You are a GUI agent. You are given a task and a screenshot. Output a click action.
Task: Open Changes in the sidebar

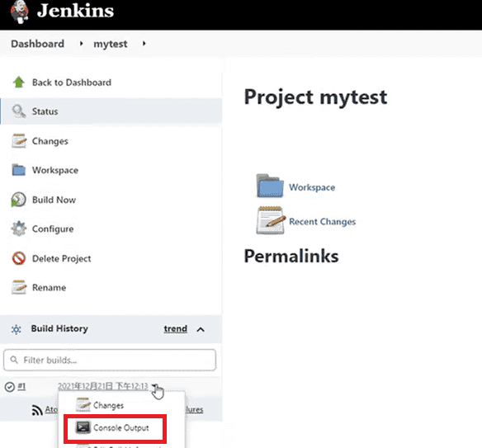coord(50,141)
